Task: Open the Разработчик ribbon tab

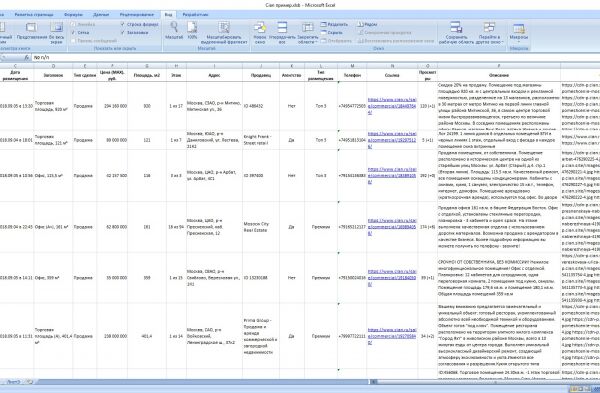Action: tap(195, 15)
